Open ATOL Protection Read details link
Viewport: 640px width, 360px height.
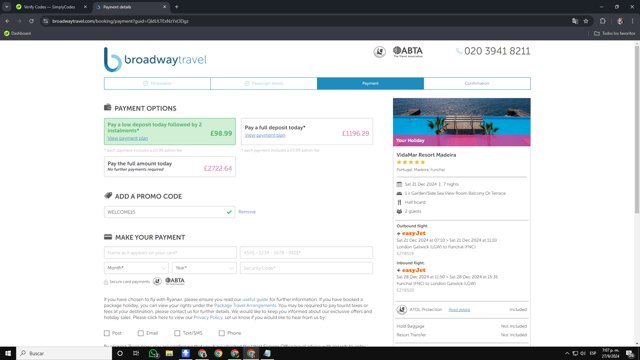tap(459, 310)
